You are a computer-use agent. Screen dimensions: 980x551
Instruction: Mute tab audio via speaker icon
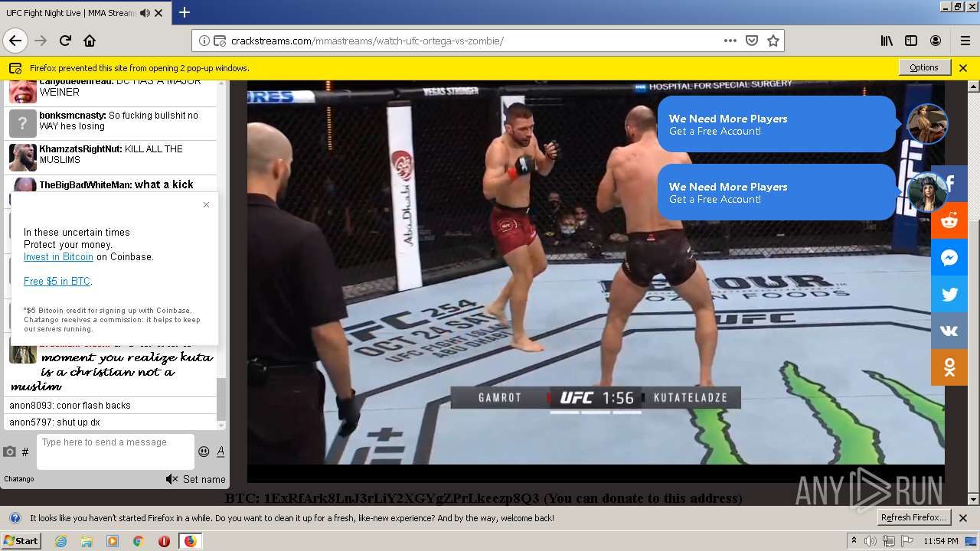[x=145, y=12]
